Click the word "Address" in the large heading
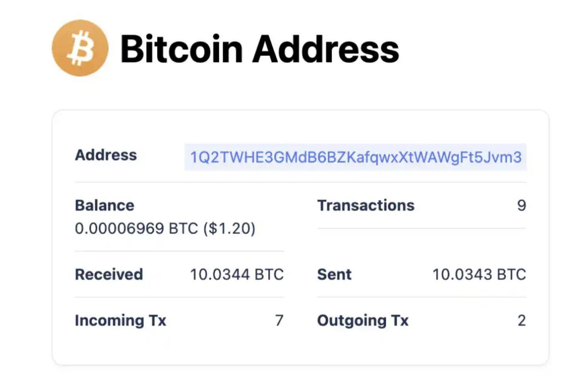The width and height of the screenshot is (588, 376). tap(326, 49)
